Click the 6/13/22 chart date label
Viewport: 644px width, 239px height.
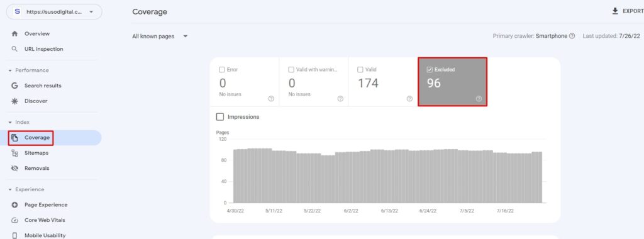(x=389, y=211)
